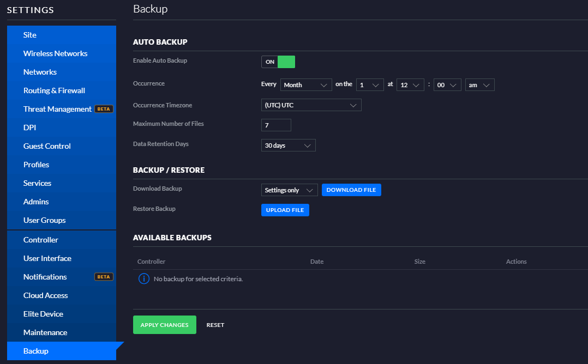Toggle the Enable Auto Backup switch
588x364 pixels.
pyautogui.click(x=278, y=62)
